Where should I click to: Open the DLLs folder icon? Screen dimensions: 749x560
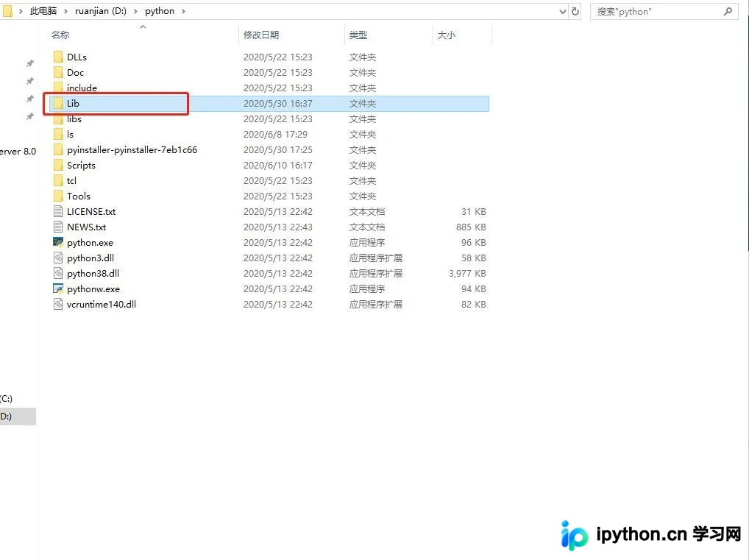point(58,57)
